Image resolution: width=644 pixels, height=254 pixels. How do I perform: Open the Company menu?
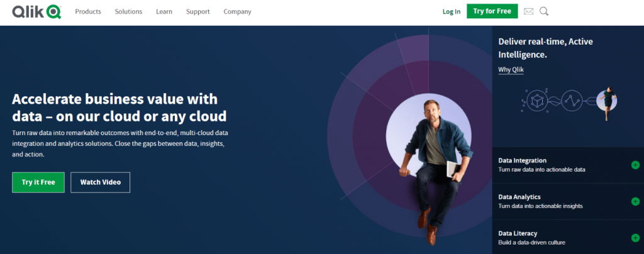(237, 11)
